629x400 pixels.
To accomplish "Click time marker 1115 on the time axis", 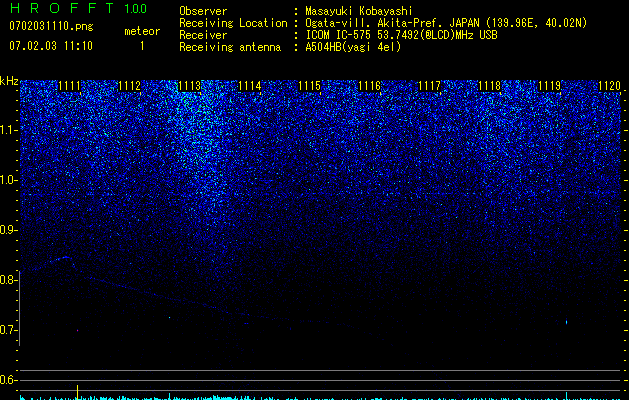I will tap(309, 86).
